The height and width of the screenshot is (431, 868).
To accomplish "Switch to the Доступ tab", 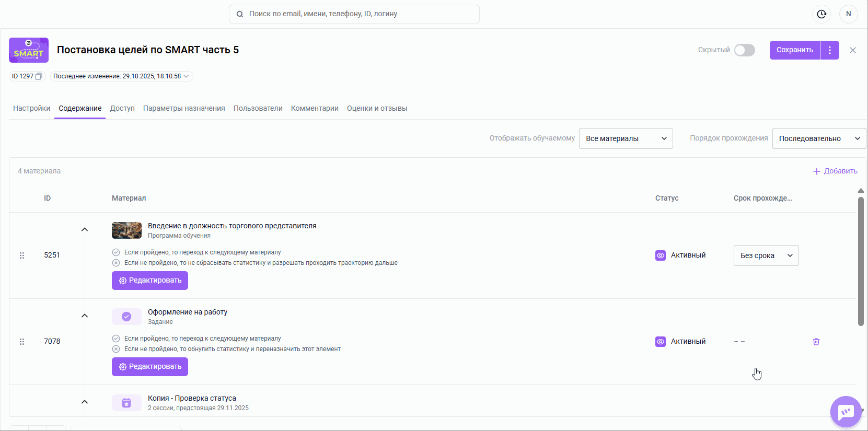I will click(x=122, y=108).
